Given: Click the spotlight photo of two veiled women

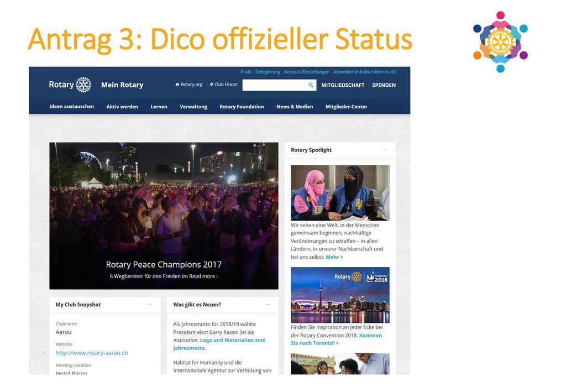Looking at the screenshot, I should (x=340, y=193).
